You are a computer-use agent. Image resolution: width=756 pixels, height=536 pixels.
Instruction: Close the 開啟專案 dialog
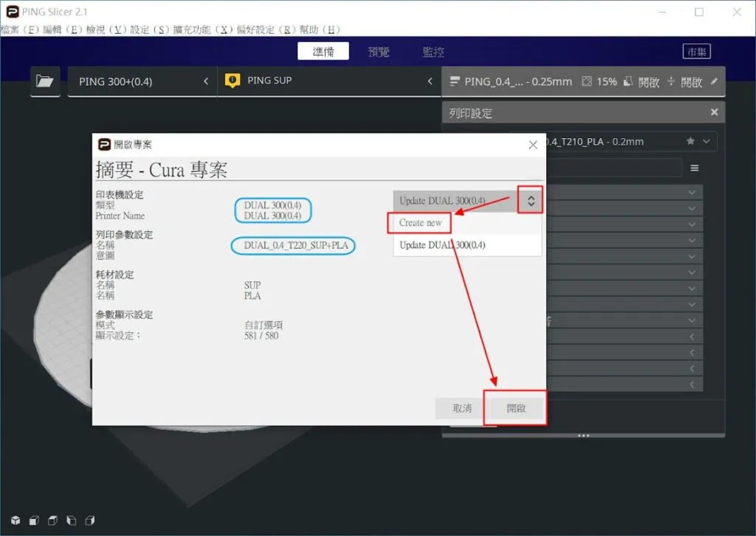533,145
